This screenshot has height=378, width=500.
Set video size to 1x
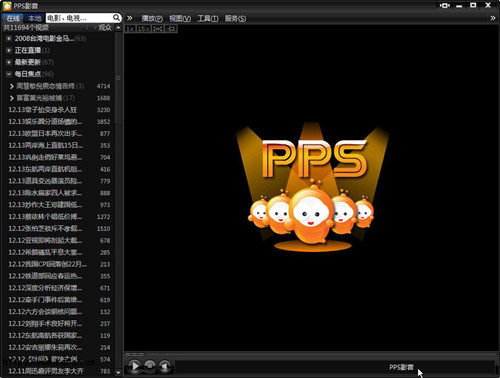[x=130, y=29]
